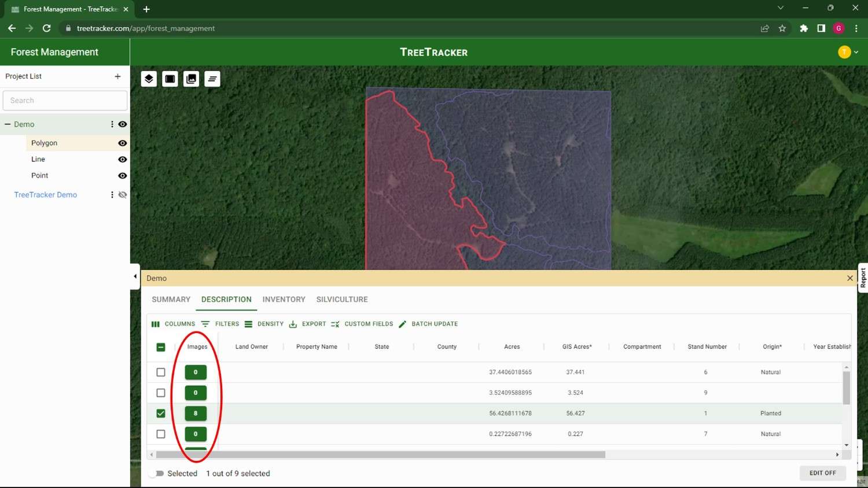Hide the Line layer
Screen dimensions: 868x488
(x=123, y=159)
